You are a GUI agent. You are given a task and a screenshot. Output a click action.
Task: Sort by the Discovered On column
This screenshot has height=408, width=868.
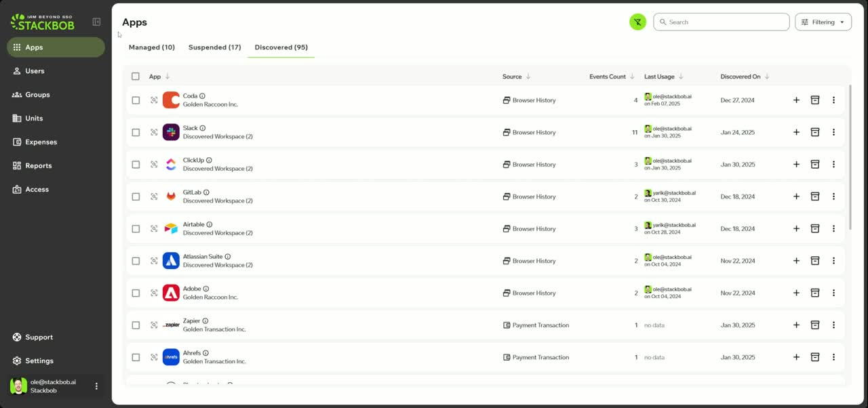point(745,77)
